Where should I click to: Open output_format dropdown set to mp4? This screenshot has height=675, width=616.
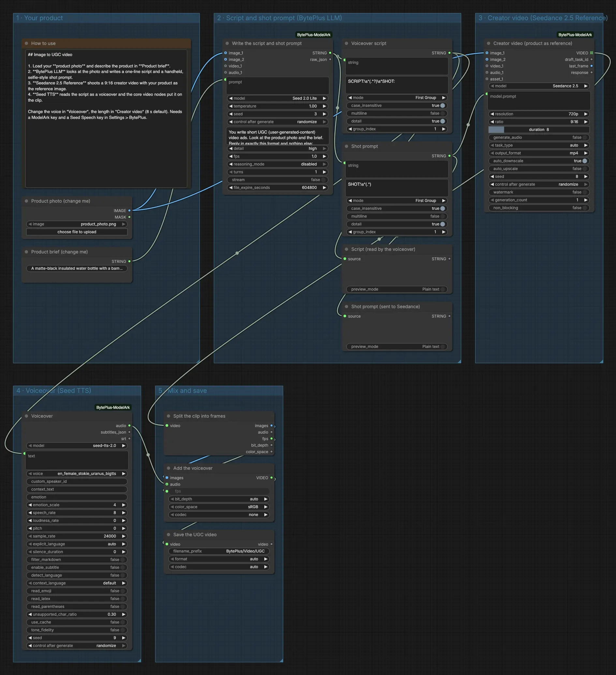[539, 153]
